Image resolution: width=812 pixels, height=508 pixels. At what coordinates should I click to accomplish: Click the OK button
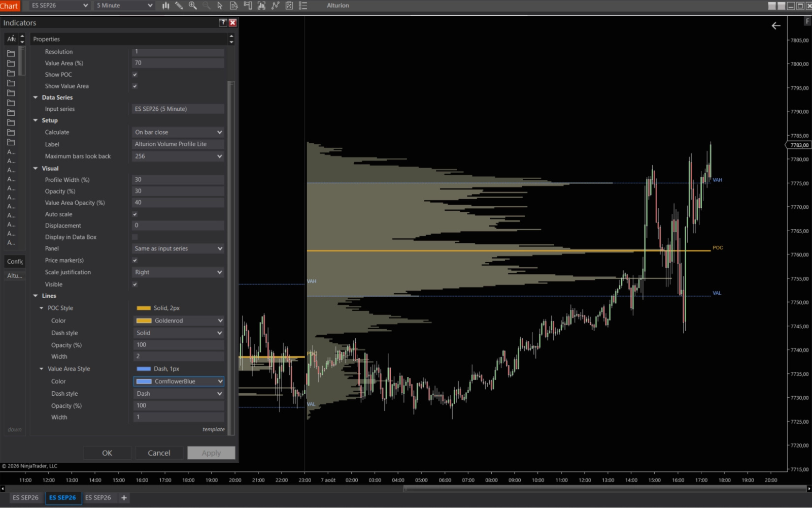click(x=107, y=453)
